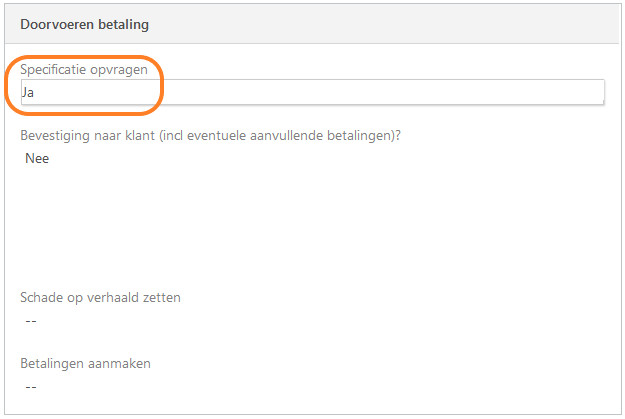Click the Specificatie opvragen label
This screenshot has height=419, width=625.
coord(84,69)
